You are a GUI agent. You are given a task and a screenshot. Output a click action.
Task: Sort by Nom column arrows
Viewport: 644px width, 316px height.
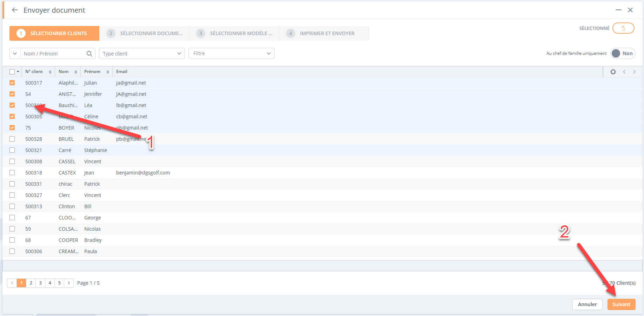click(75, 72)
